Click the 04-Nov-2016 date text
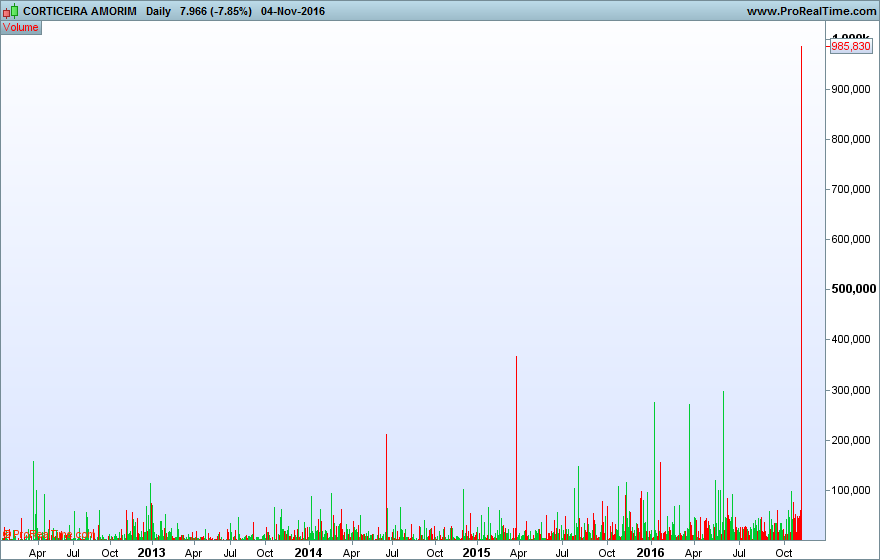Image resolution: width=880 pixels, height=560 pixels. pyautogui.click(x=293, y=11)
